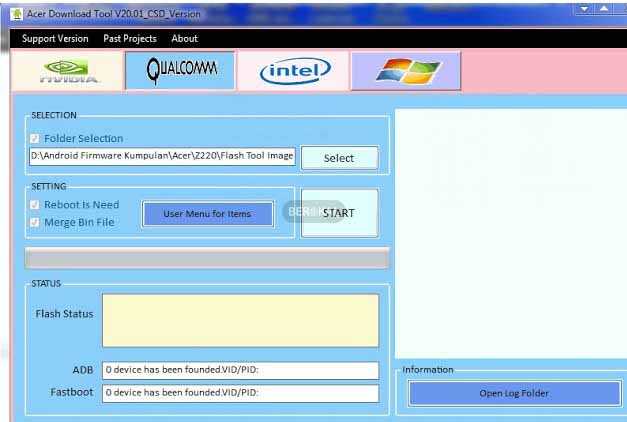Click the title bar down-arrow button
627x422 pixels.
pyautogui.click(x=584, y=9)
